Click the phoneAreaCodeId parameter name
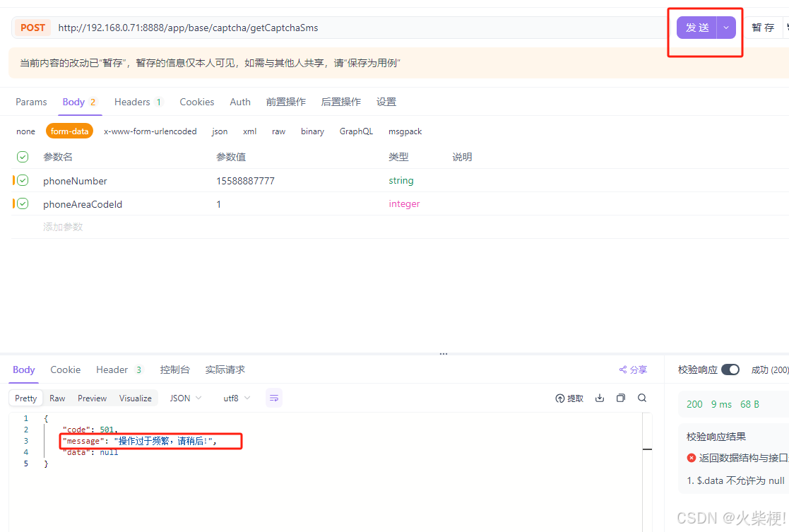 [83, 204]
